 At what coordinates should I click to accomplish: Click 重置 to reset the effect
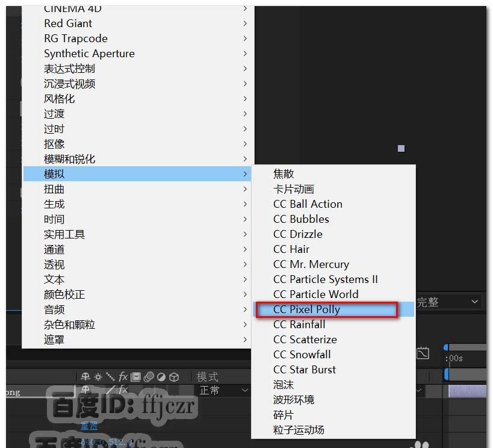point(88,426)
